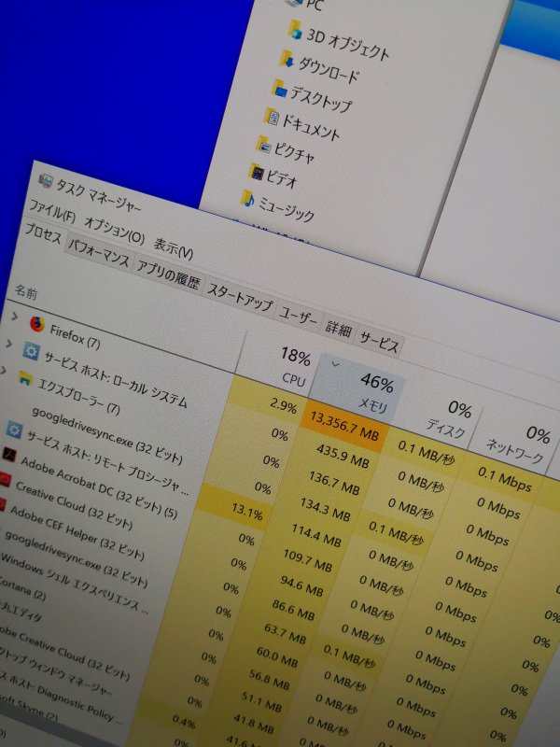Click the 94.6 MB memory cell
The height and width of the screenshot is (747, 560).
tap(301, 585)
